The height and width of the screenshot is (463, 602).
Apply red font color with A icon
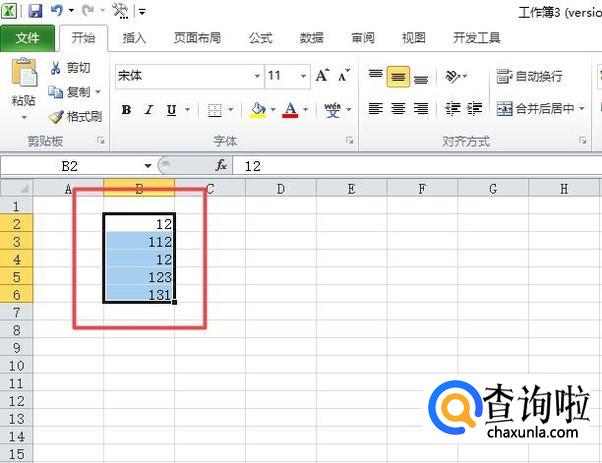click(290, 110)
